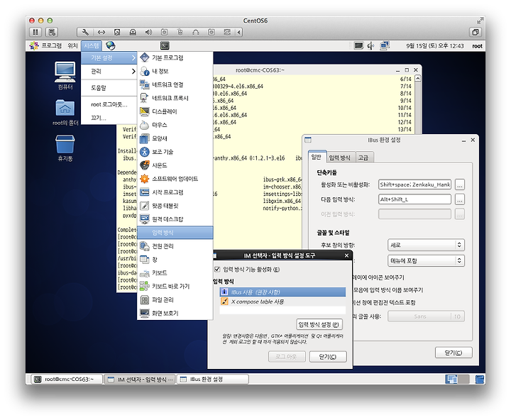Open the 휴지통 trash desktop icon
511x420 pixels.
(65, 148)
